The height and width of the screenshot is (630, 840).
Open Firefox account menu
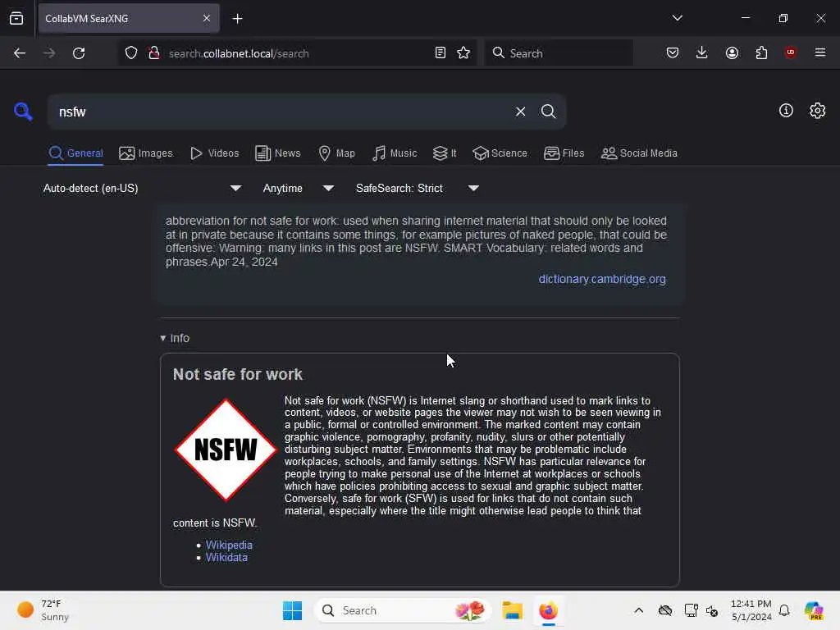(x=732, y=52)
